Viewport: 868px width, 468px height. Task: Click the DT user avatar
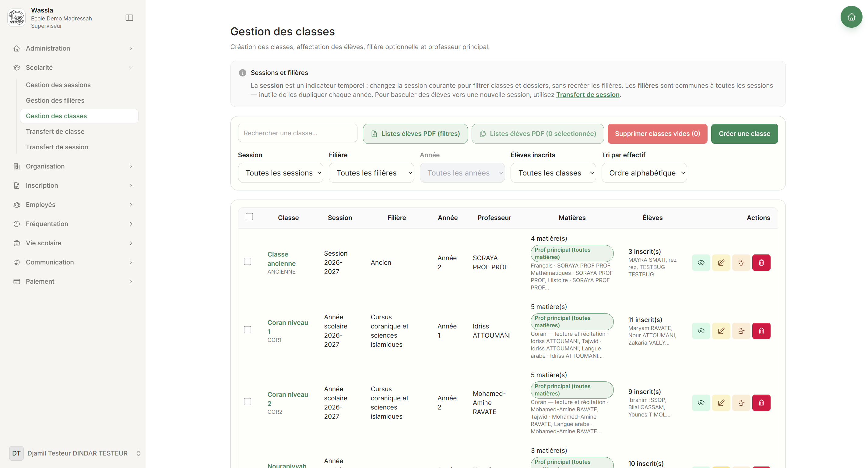pyautogui.click(x=16, y=453)
